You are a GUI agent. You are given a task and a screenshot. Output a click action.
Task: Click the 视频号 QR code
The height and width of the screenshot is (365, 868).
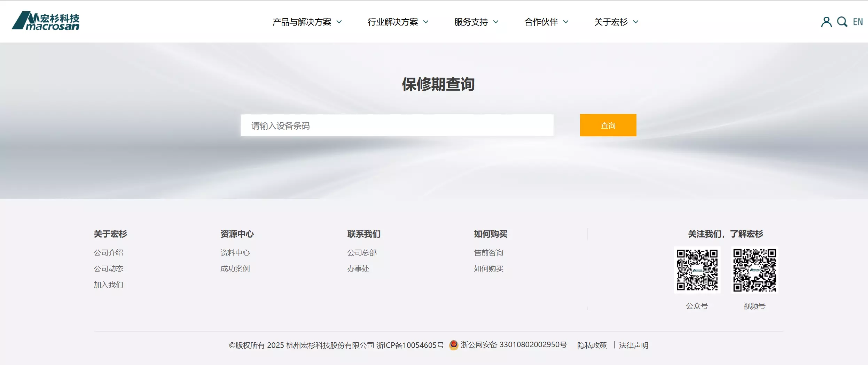pos(754,270)
